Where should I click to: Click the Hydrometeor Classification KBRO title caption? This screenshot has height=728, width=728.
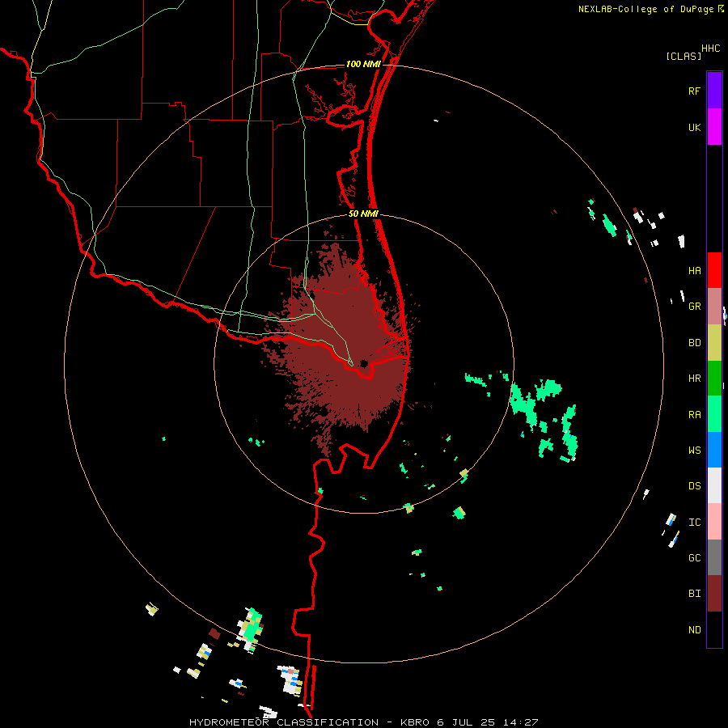click(x=363, y=722)
